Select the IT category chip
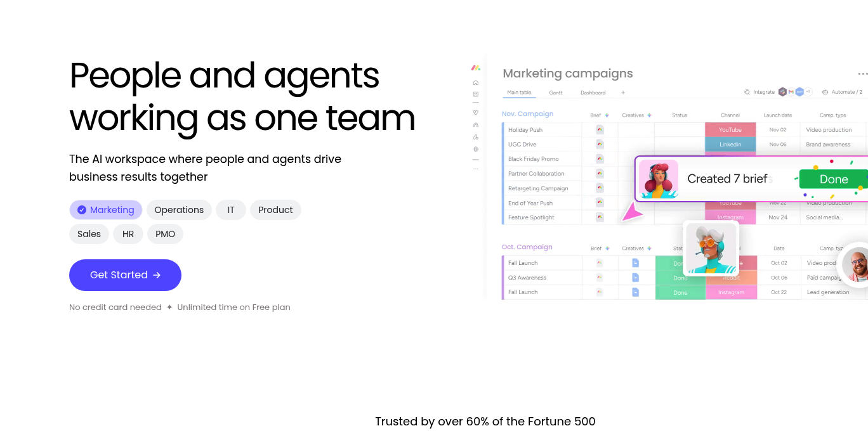 pyautogui.click(x=231, y=210)
